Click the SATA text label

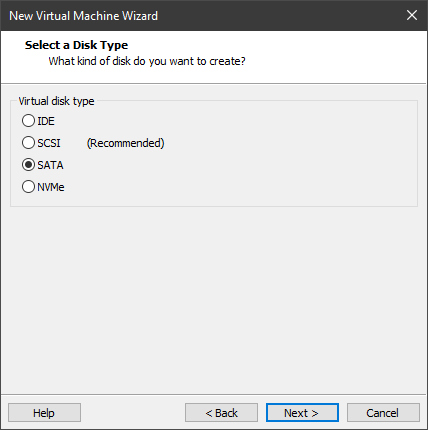coord(50,165)
